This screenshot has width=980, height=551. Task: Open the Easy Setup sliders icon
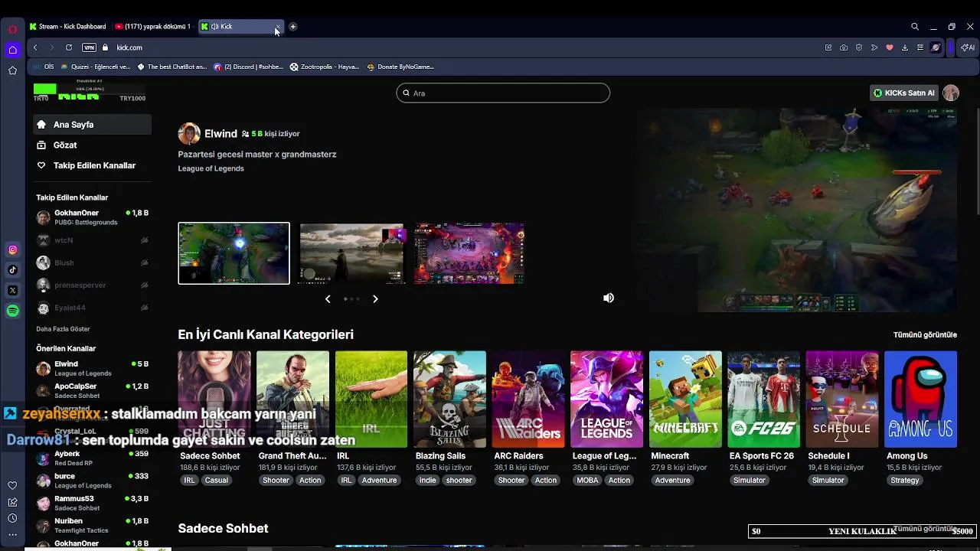point(920,47)
